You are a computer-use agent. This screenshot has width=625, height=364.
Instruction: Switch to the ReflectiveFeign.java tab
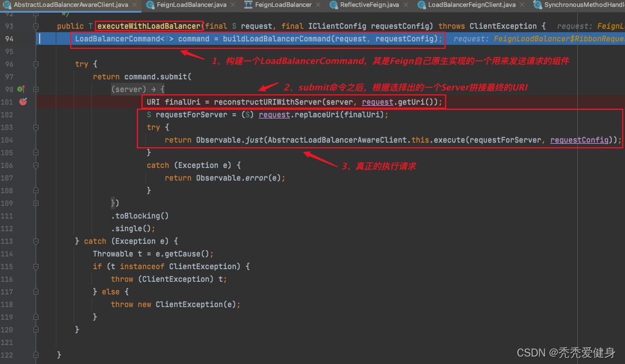(x=370, y=5)
